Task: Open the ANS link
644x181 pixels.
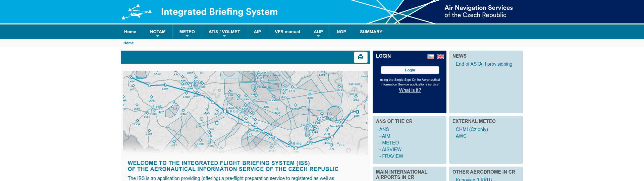Action: point(384,129)
